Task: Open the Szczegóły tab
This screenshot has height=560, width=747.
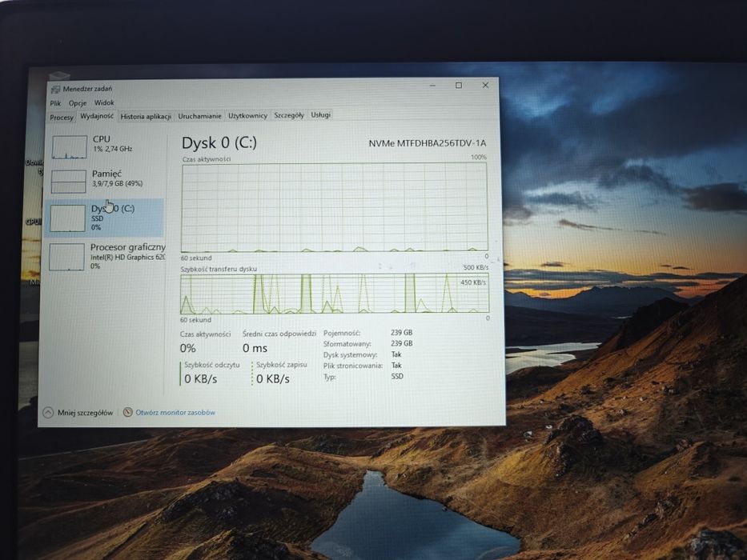Action: pyautogui.click(x=289, y=114)
